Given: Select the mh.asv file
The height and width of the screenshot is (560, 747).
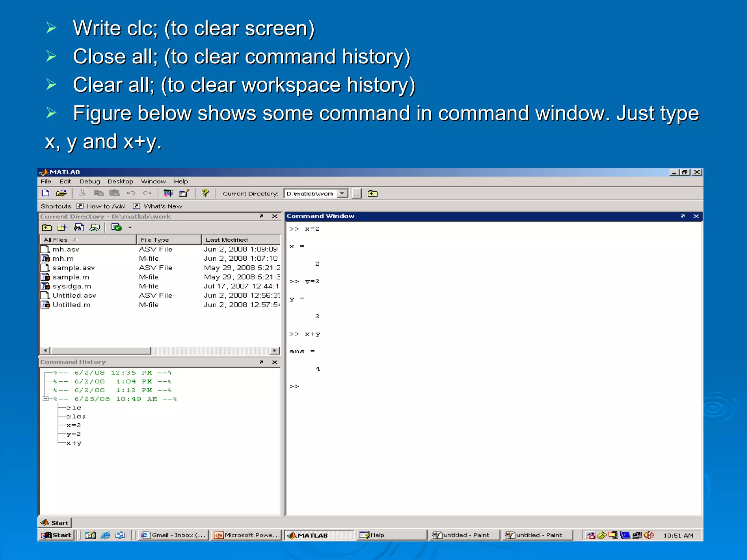Looking at the screenshot, I should pos(66,249).
